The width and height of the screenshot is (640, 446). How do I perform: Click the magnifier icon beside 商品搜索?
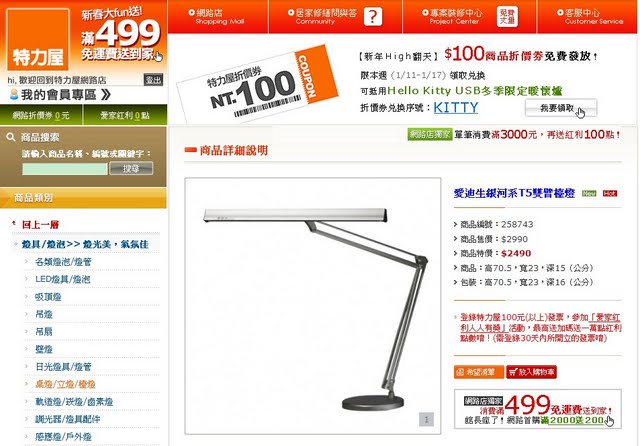click(11, 137)
